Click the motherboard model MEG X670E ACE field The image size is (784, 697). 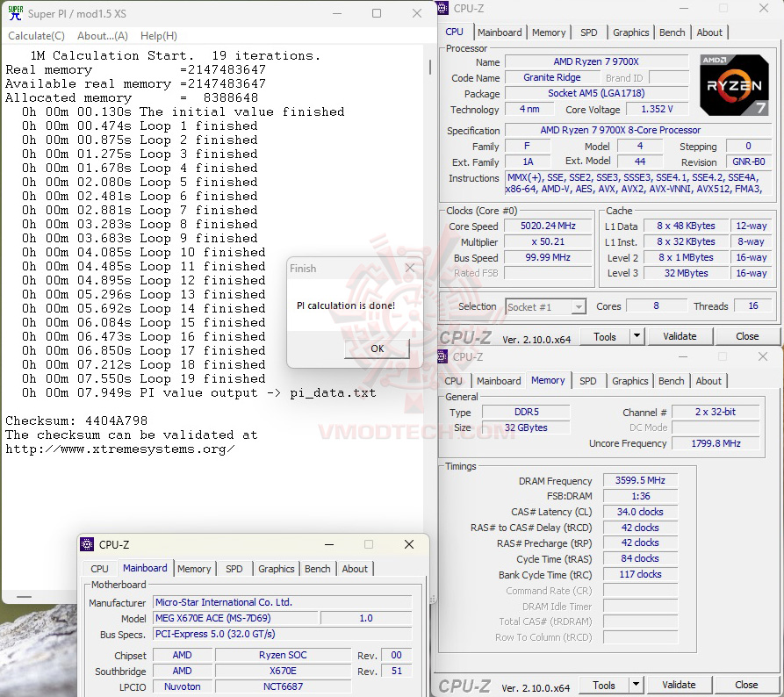coord(235,618)
